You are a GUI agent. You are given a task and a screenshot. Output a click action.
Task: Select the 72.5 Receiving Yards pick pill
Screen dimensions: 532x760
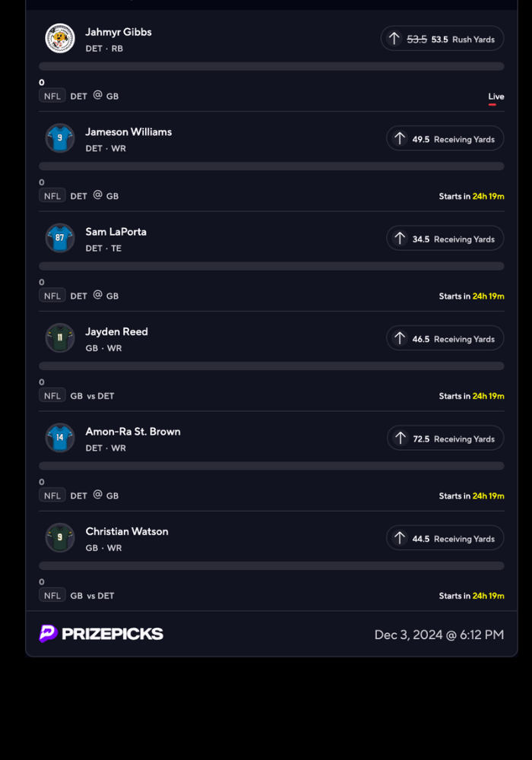[x=445, y=439]
